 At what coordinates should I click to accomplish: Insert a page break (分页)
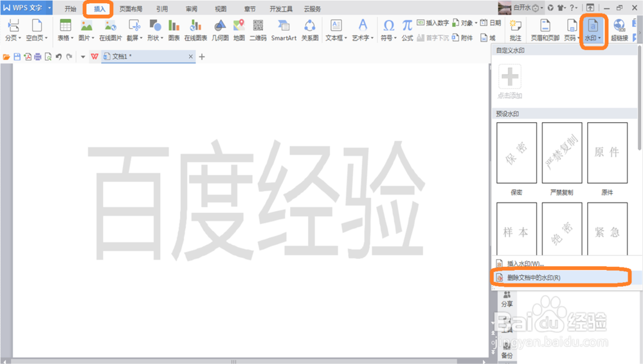[13, 30]
